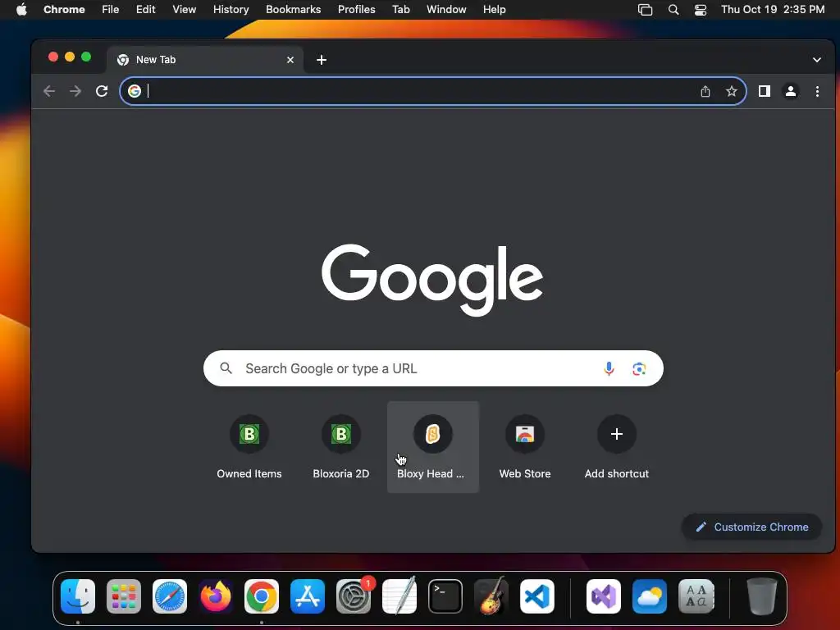The height and width of the screenshot is (630, 840).
Task: Open the Help menu
Action: [x=494, y=10]
